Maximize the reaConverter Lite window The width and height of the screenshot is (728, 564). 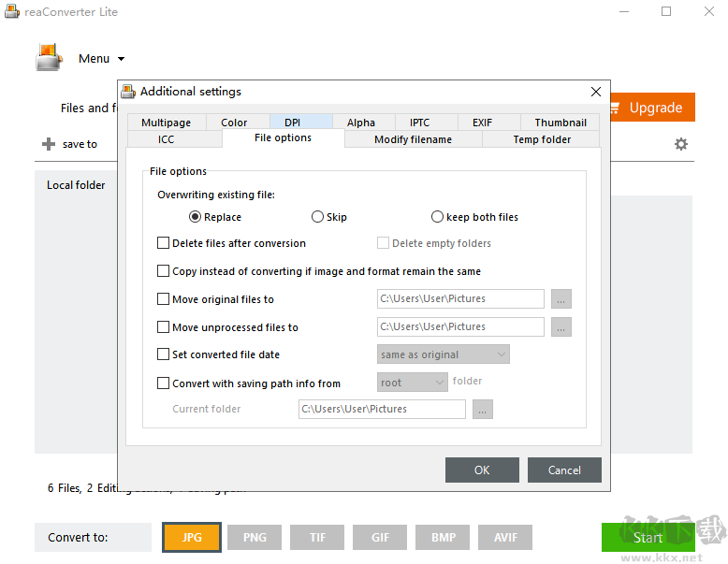(666, 11)
